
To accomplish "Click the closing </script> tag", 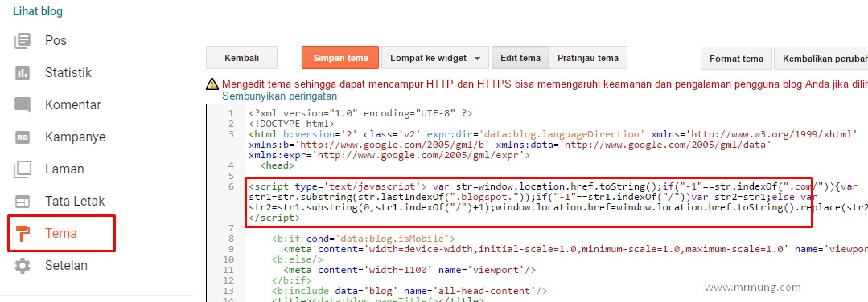I will (x=274, y=218).
